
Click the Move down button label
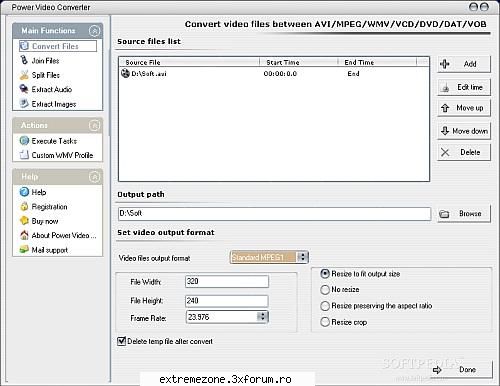470,131
